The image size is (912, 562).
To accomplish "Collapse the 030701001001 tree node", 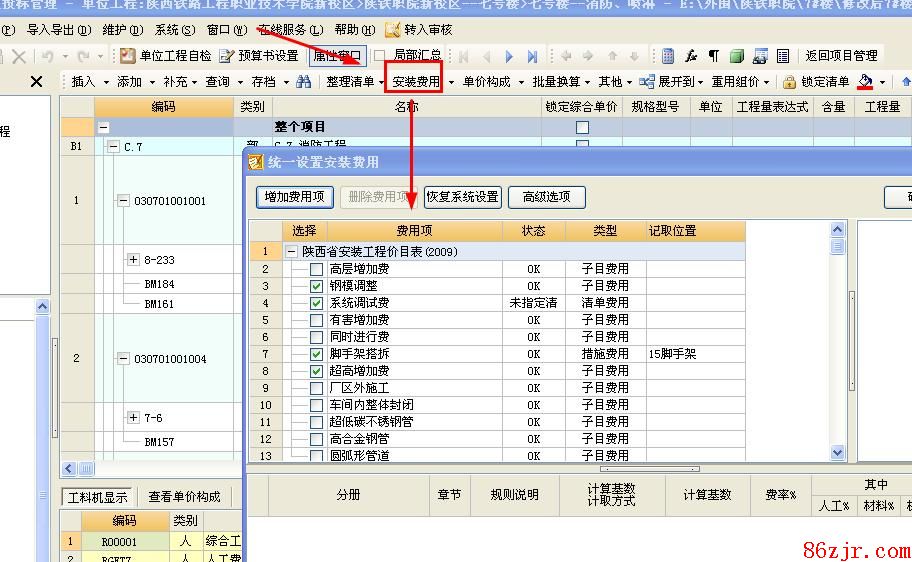I will point(123,201).
